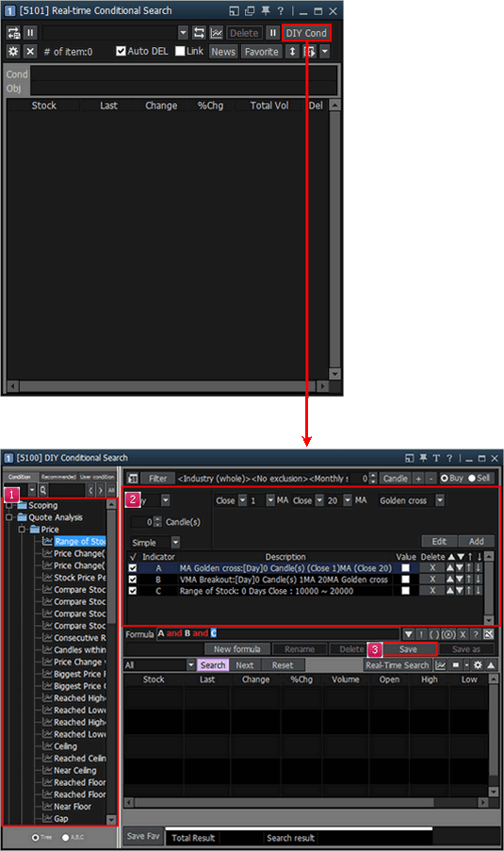The image size is (504, 851).
Task: Click the DIY Cond button
Action: pos(306,33)
